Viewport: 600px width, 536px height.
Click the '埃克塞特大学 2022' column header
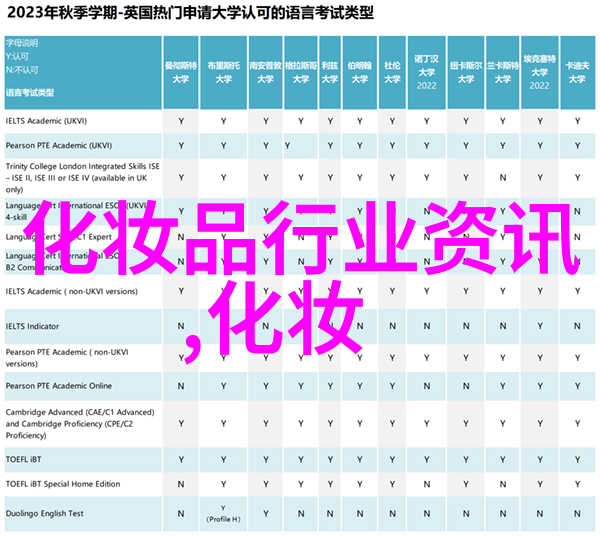(540, 73)
